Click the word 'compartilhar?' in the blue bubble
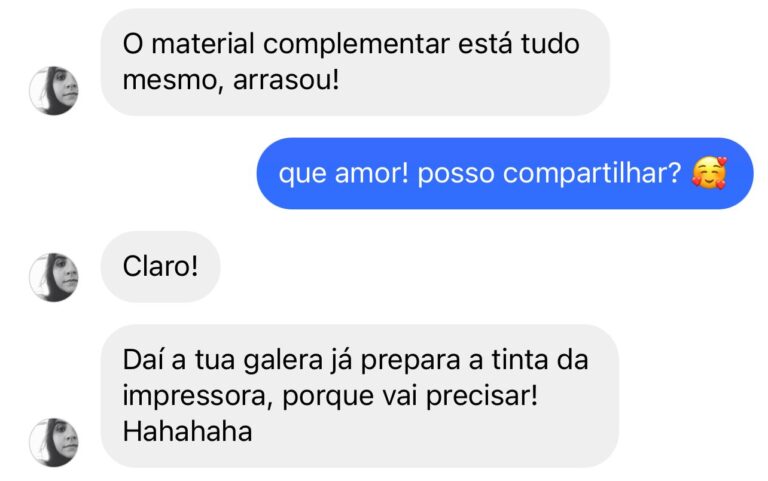This screenshot has width=768, height=481. 592,174
